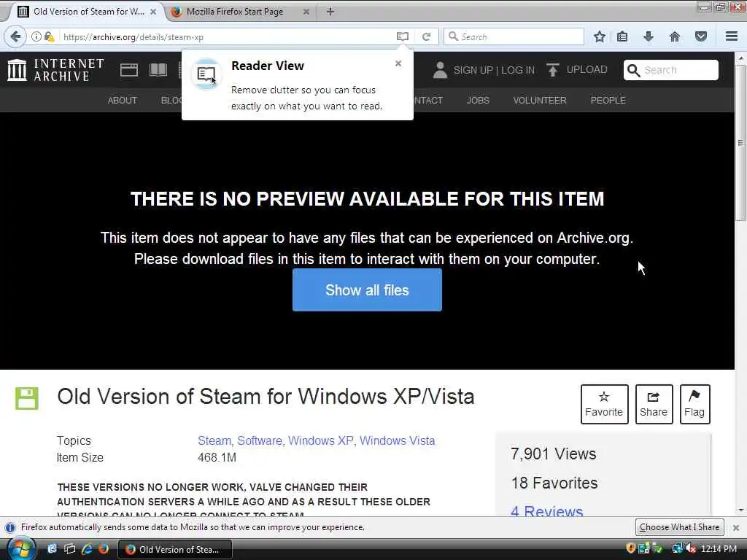The height and width of the screenshot is (560, 747).
Task: Click the 18 Favorites text
Action: [x=554, y=483]
